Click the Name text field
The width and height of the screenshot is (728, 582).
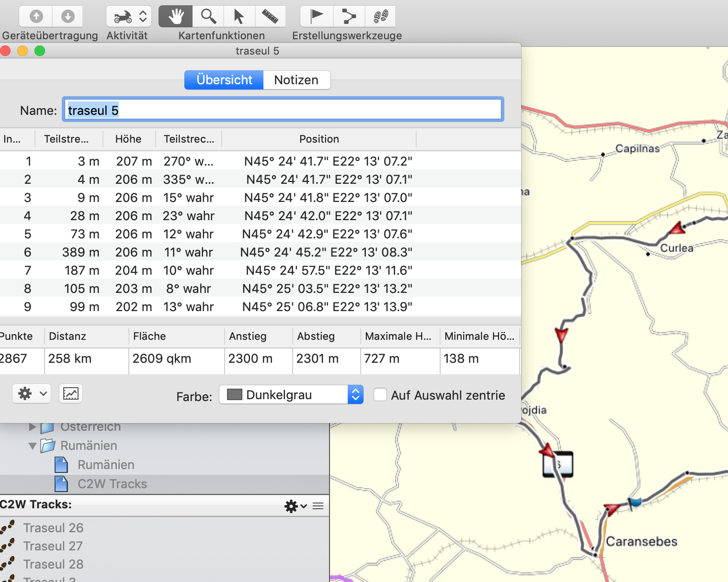click(283, 110)
